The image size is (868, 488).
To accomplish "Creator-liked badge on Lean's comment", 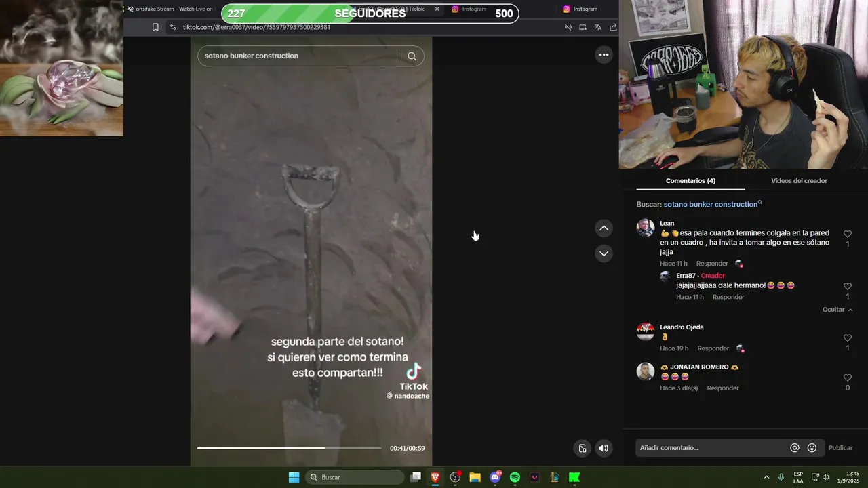I will pyautogui.click(x=739, y=264).
